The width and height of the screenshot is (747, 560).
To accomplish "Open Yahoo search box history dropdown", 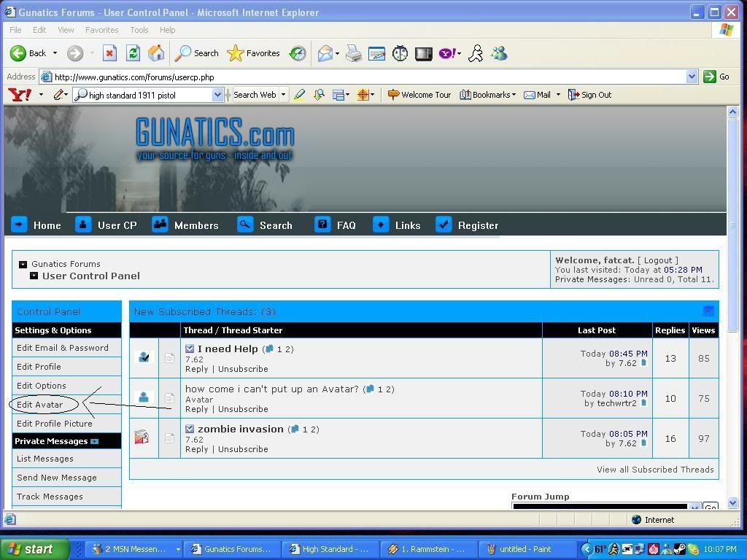I will (x=217, y=95).
